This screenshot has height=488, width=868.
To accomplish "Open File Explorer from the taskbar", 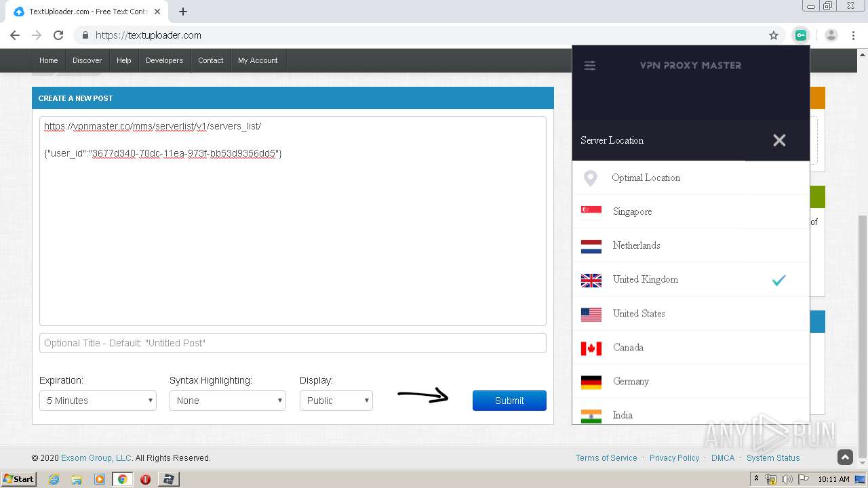I will [77, 479].
